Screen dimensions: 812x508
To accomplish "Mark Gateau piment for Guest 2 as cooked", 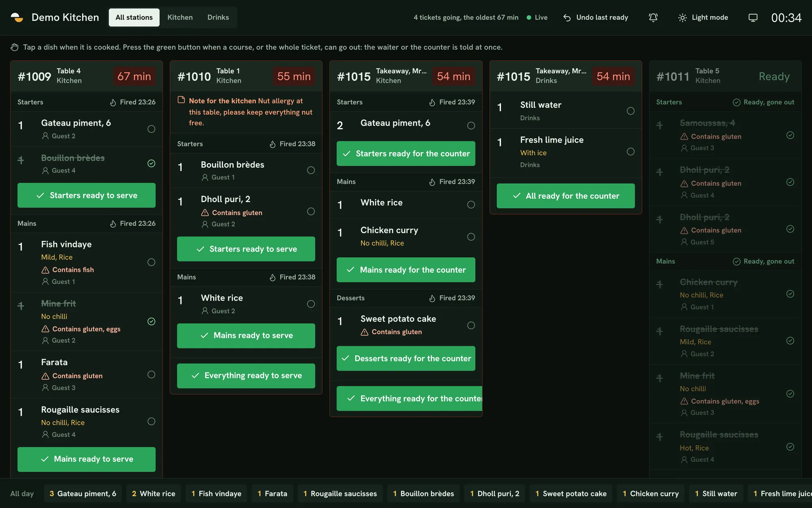I will (151, 129).
